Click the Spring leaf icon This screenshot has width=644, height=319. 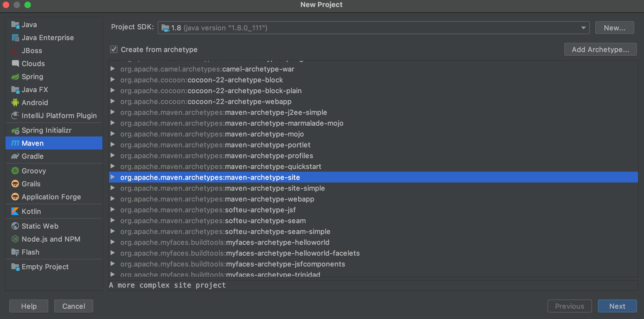click(x=15, y=77)
